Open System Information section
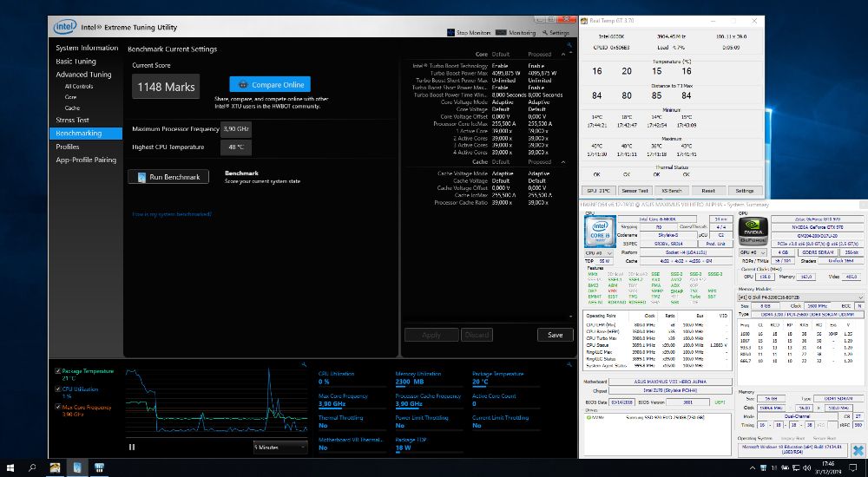This screenshot has width=868, height=477. coord(87,48)
